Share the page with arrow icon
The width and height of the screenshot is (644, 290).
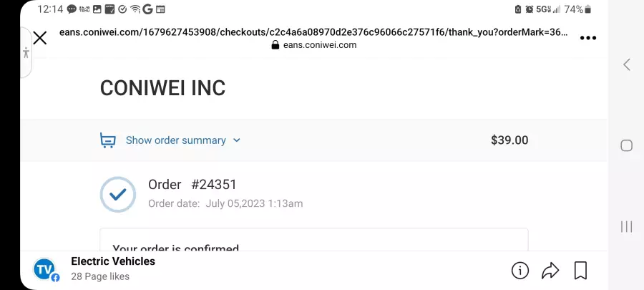(550, 270)
